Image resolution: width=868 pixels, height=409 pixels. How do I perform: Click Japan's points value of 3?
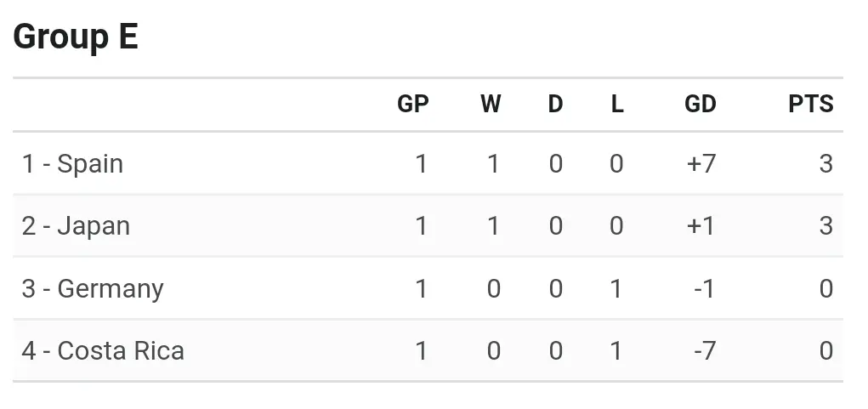pyautogui.click(x=825, y=226)
